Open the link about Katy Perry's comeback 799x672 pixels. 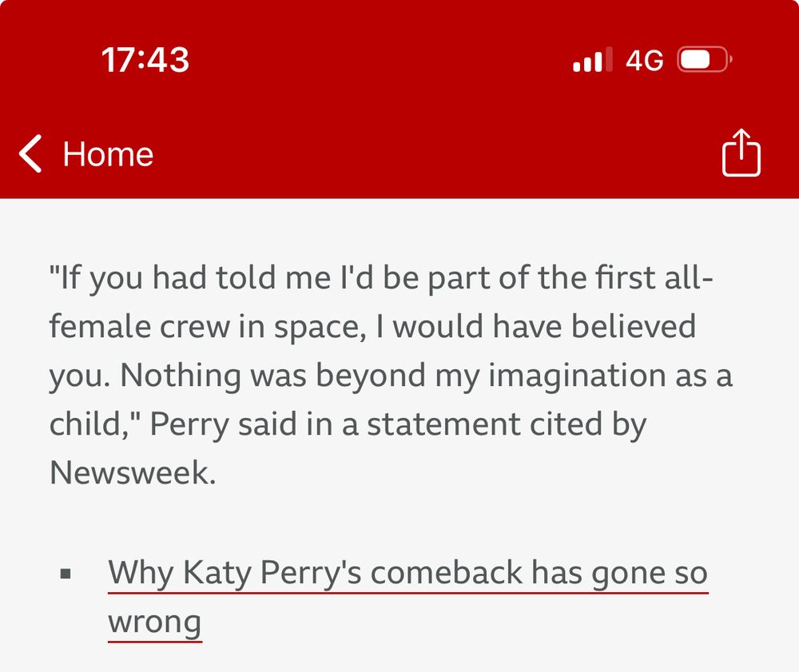pos(407,572)
